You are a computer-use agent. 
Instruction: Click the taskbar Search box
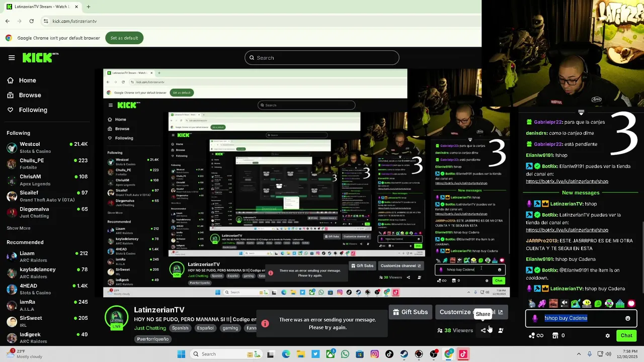pos(226,354)
